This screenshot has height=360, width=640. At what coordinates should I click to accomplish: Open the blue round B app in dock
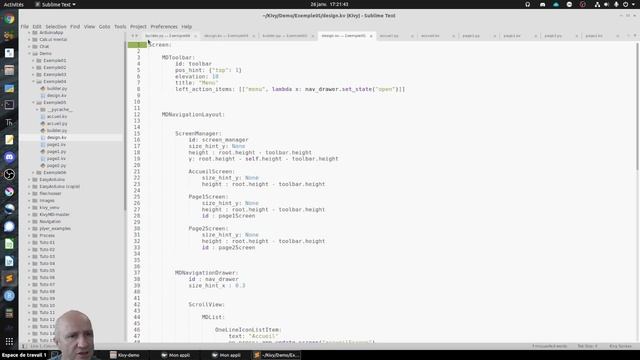[x=9, y=296]
